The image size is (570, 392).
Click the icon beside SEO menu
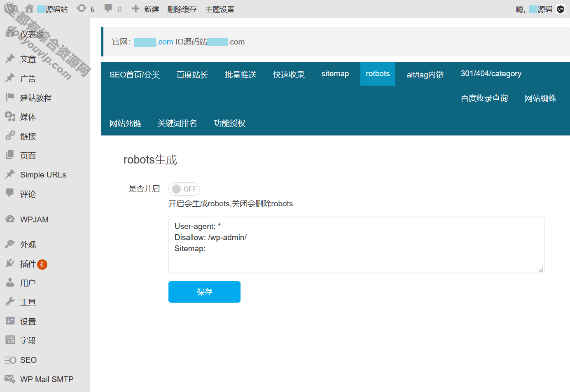pos(10,360)
